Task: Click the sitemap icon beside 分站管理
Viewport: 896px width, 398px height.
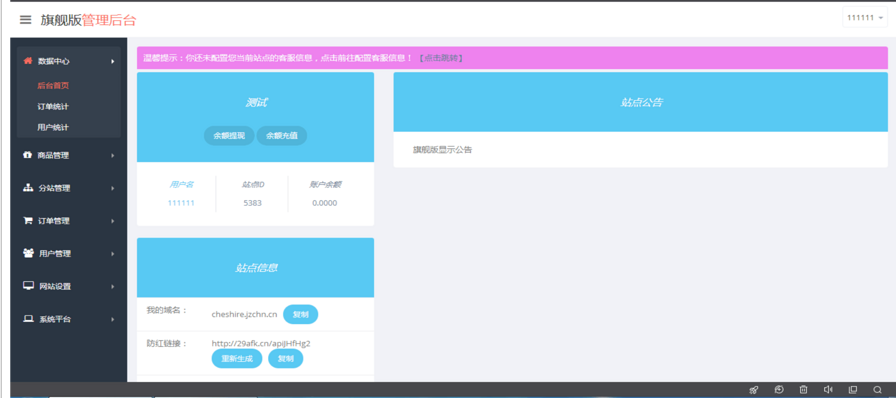Action: click(27, 188)
